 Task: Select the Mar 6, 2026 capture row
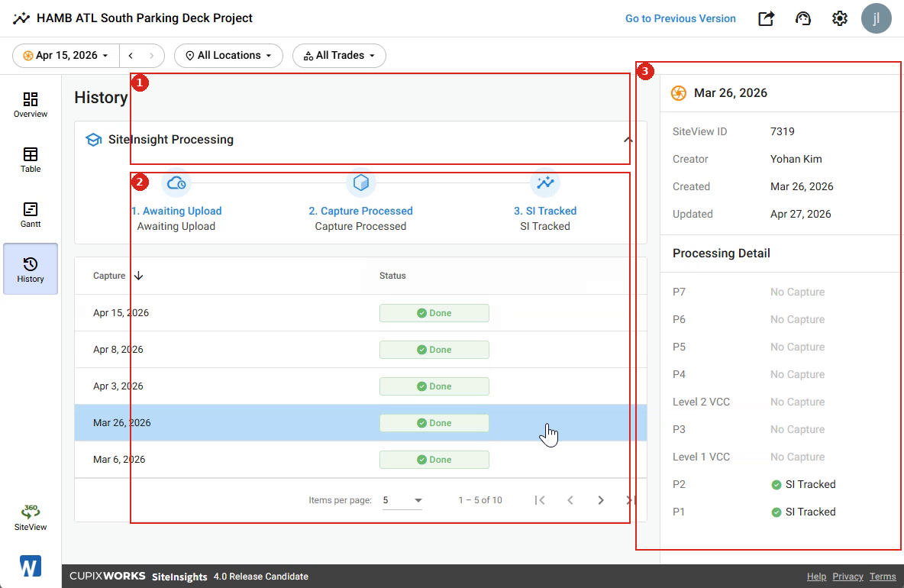tap(360, 460)
